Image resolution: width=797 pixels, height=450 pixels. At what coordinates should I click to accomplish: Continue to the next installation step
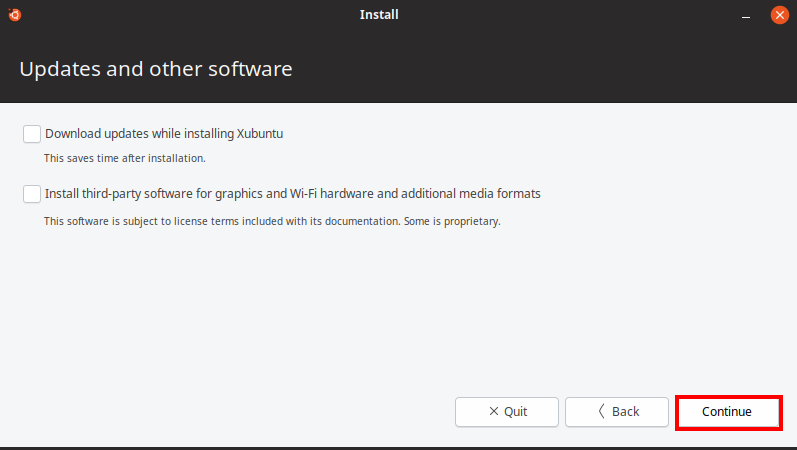727,411
